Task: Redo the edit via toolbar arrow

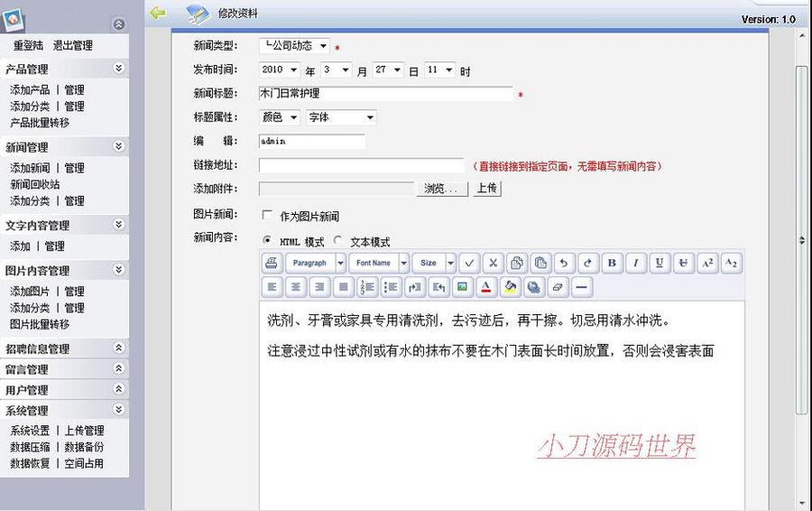Action: point(588,263)
